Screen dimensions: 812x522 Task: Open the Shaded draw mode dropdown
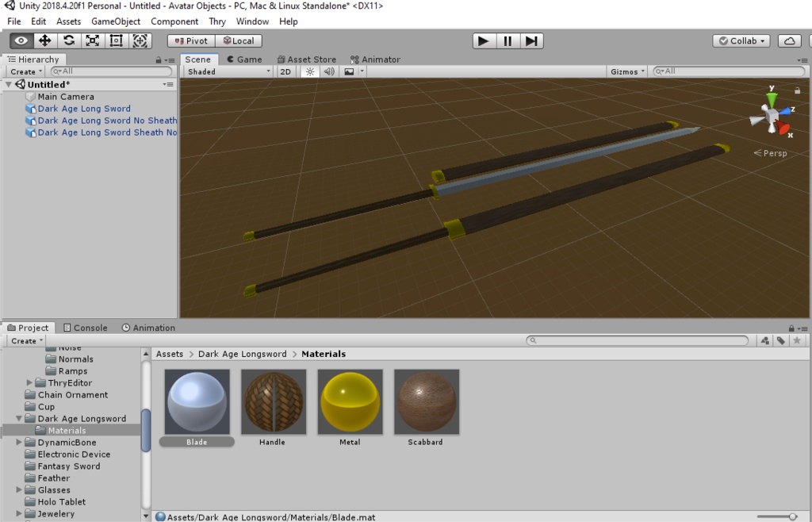(x=227, y=71)
